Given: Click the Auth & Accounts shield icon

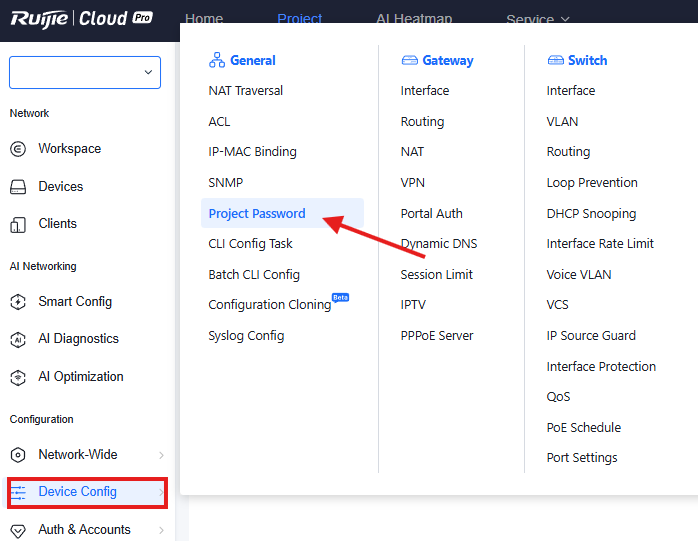Looking at the screenshot, I should coord(18,530).
